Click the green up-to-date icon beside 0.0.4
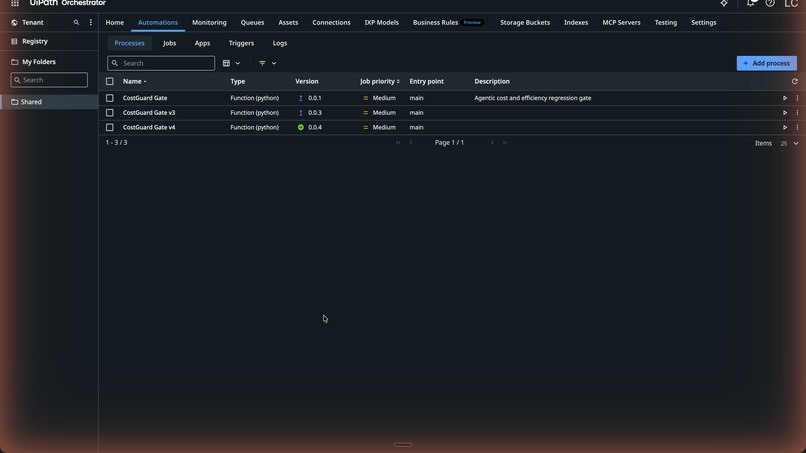 (x=301, y=127)
